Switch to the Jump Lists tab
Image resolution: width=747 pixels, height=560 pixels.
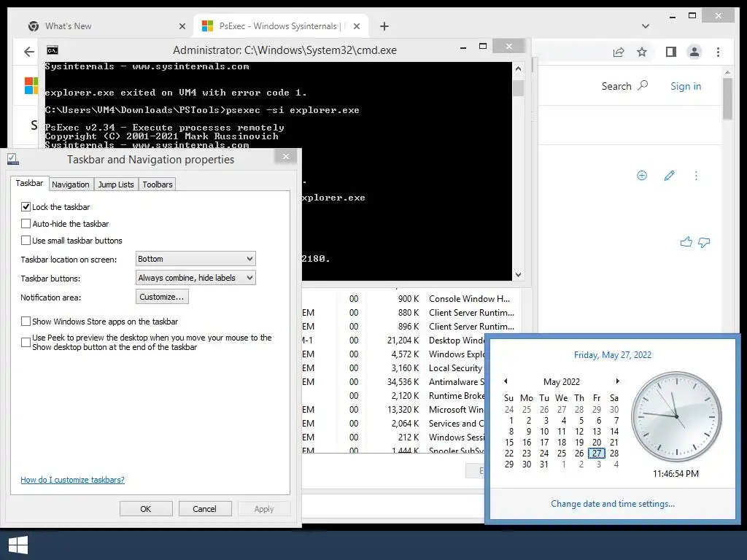pyautogui.click(x=116, y=184)
